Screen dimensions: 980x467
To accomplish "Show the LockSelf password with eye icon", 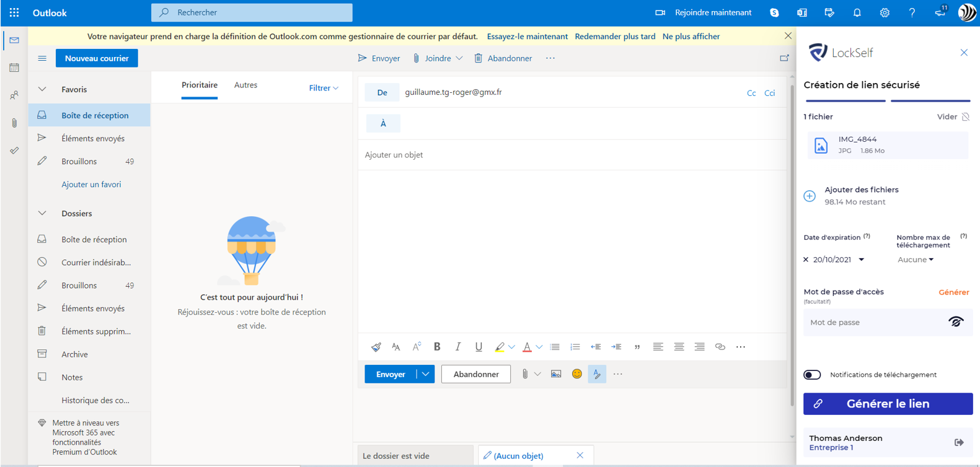I will coord(956,321).
